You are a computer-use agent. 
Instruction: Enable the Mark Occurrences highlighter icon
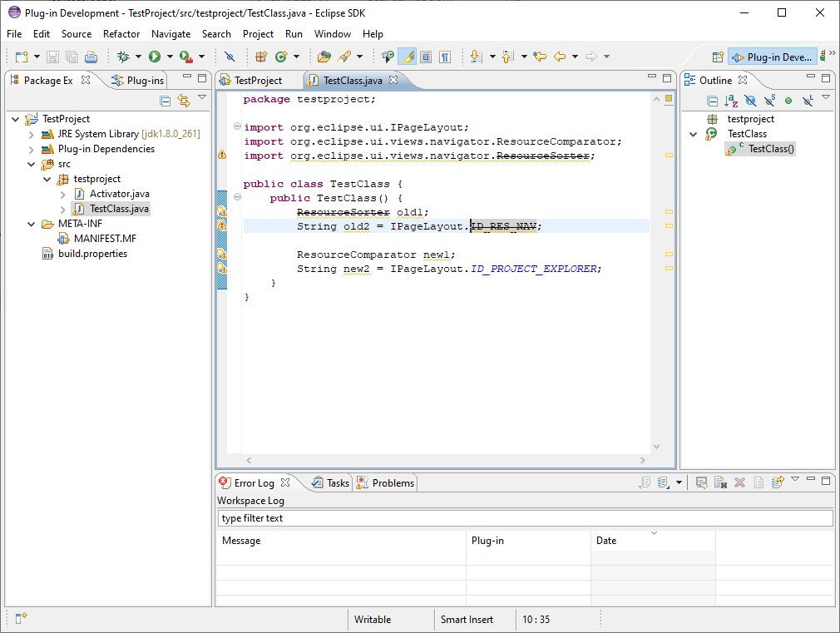pyautogui.click(x=405, y=56)
